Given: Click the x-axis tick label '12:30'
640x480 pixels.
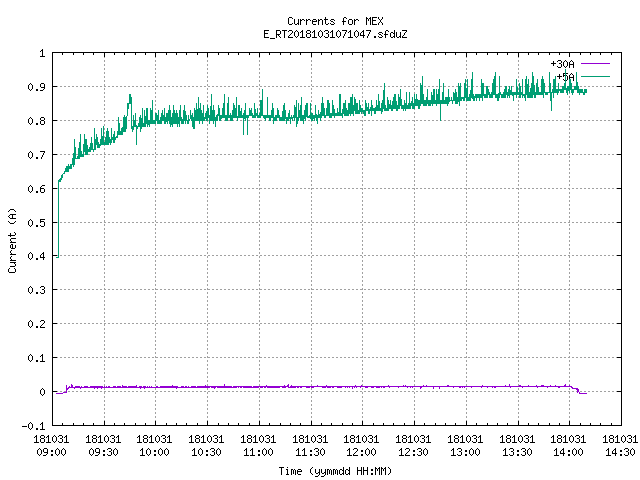Looking at the screenshot, I should tap(413, 452).
